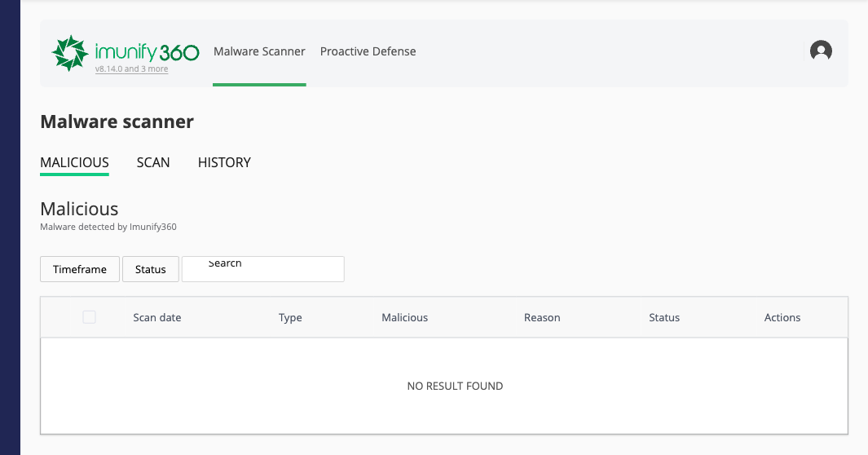868x455 pixels.
Task: Open the user profile avatar menu
Action: click(x=821, y=51)
